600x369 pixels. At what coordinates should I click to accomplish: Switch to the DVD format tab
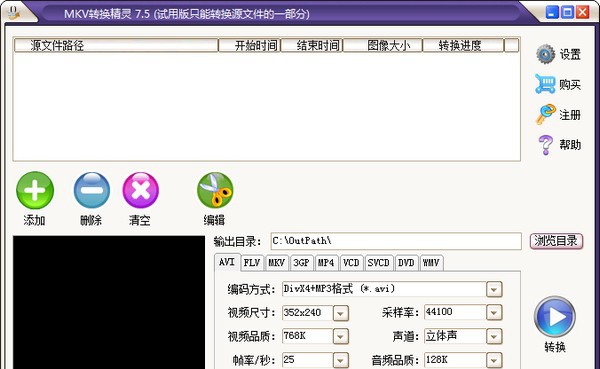[x=406, y=263]
